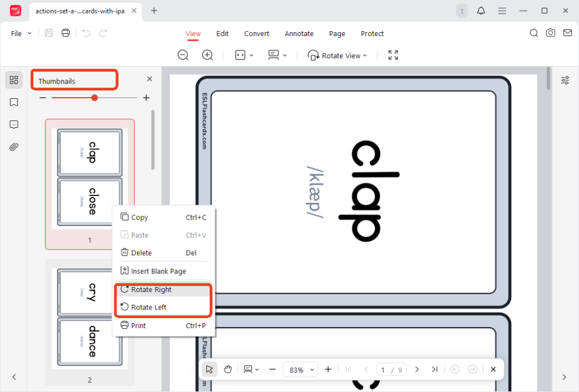Click the PDF application logo icon
The image size is (579, 392).
click(15, 11)
